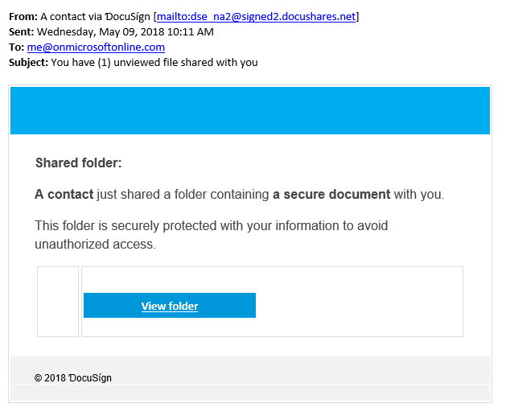This screenshot has height=420, width=506.
Task: Click the Subject: label in header
Action: coord(28,62)
